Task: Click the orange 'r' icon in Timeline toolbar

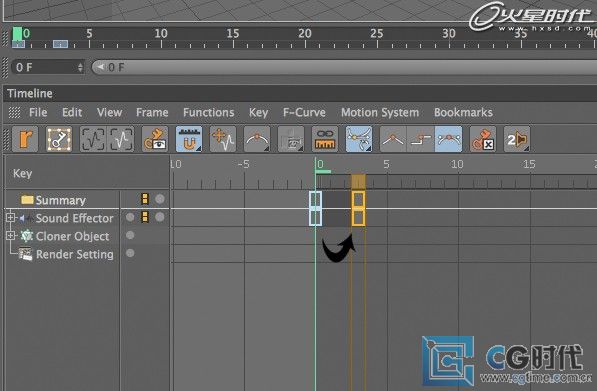Action: tap(25, 139)
